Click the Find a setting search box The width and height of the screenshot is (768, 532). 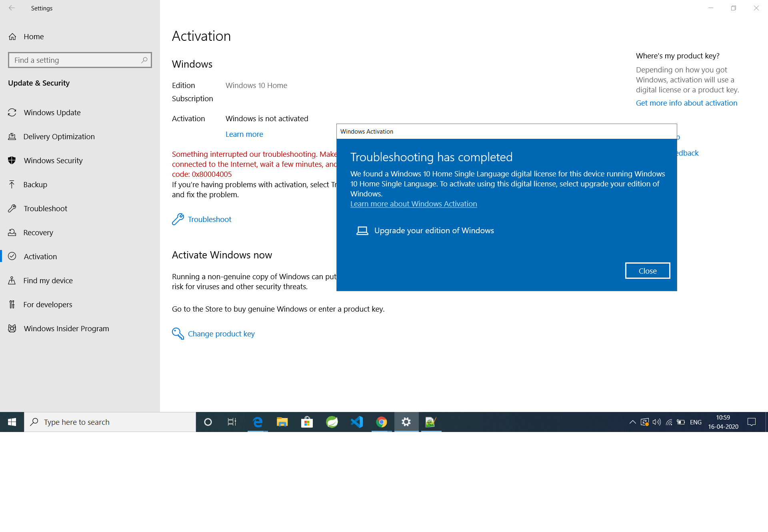(80, 60)
